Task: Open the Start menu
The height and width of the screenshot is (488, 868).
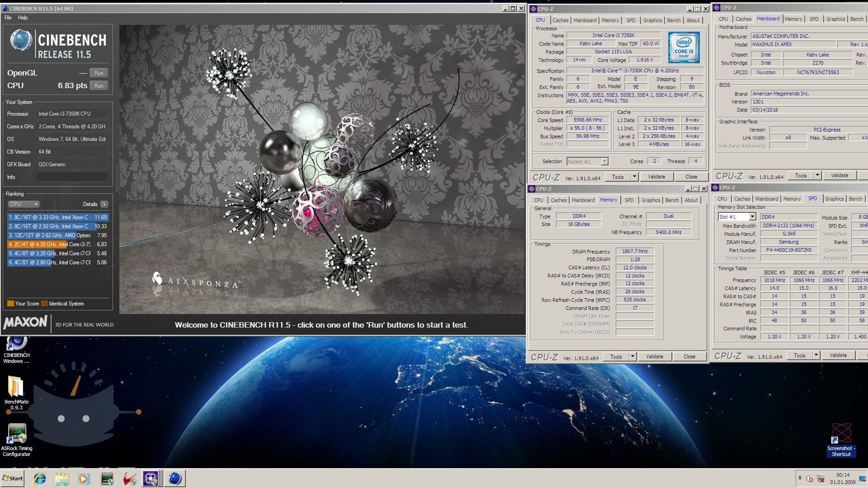Action: click(13, 479)
